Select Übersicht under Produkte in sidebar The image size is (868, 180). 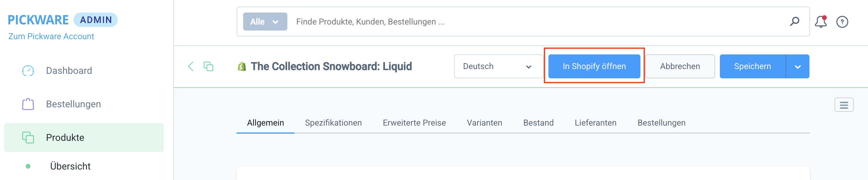coord(70,166)
